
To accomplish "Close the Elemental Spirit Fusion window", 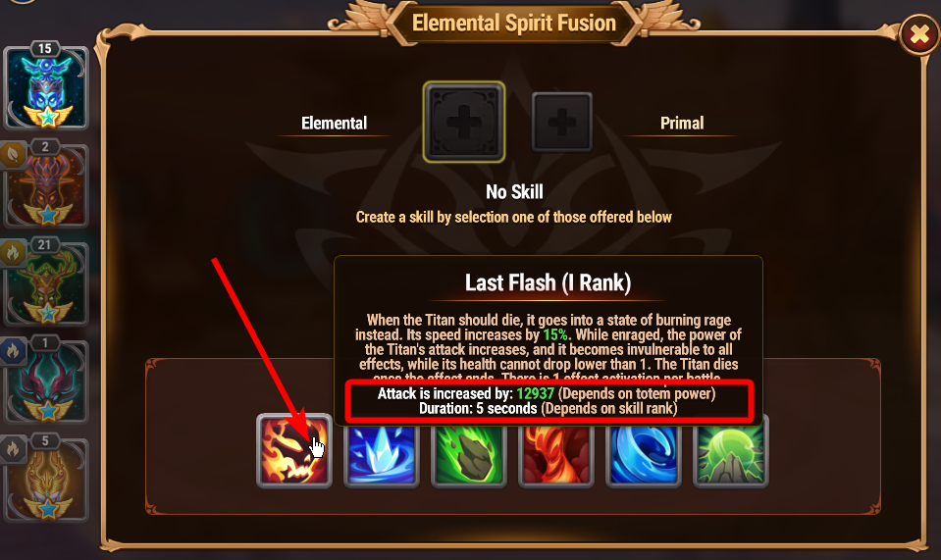I will (920, 34).
